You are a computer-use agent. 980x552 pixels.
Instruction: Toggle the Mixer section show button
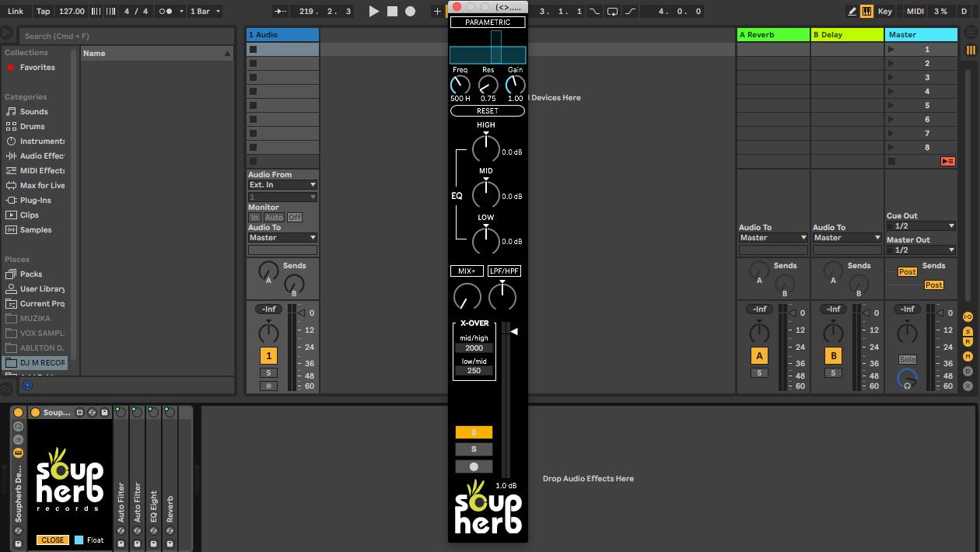pyautogui.click(x=968, y=357)
